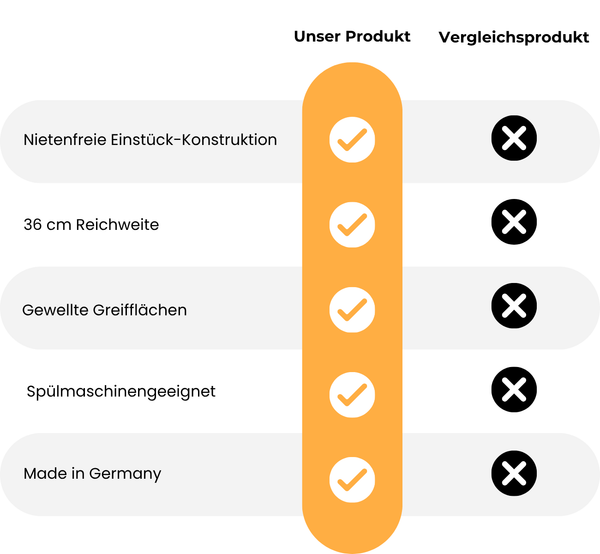Open the Gewellte Greifflächen feature label

[105, 310]
